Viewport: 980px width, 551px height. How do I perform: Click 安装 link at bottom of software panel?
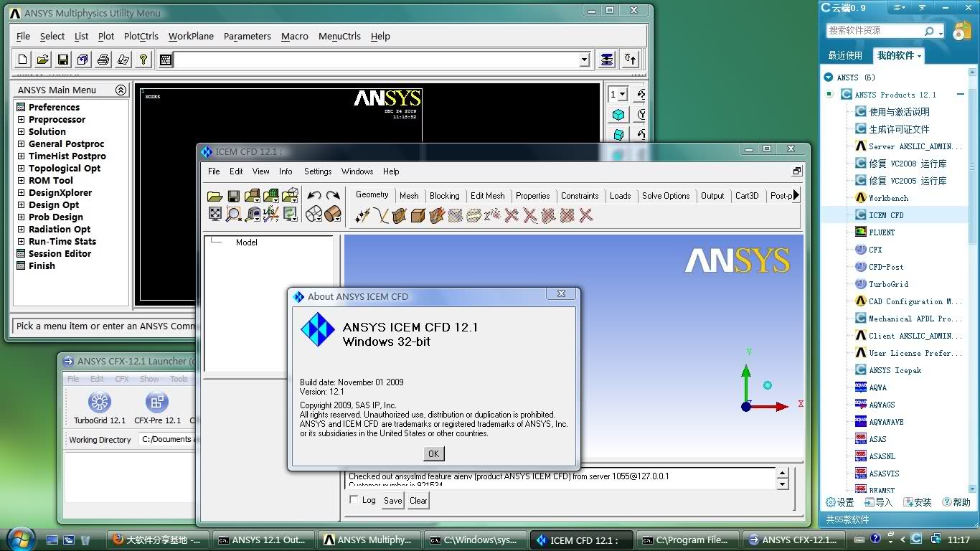pos(918,502)
